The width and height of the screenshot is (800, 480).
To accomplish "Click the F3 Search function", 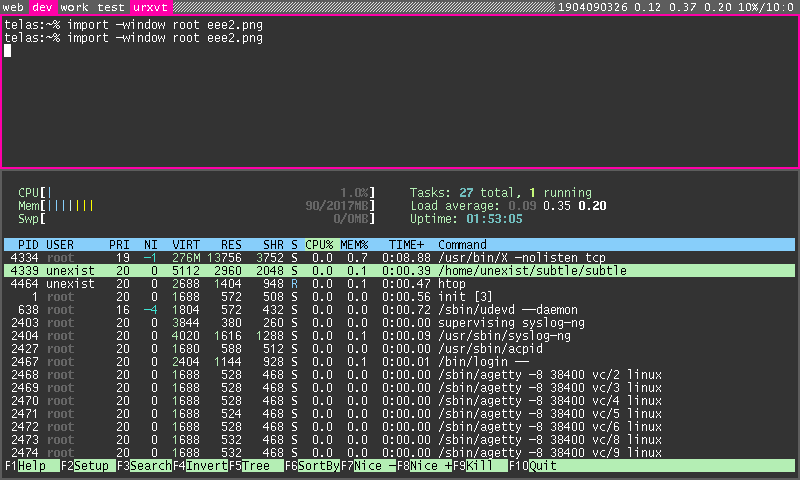I will click(150, 466).
